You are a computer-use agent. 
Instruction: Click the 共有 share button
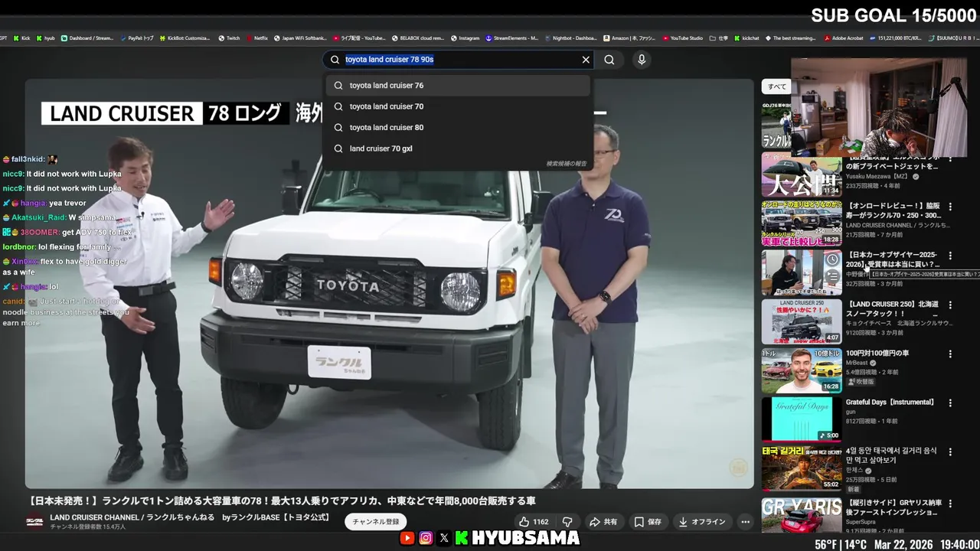(603, 522)
